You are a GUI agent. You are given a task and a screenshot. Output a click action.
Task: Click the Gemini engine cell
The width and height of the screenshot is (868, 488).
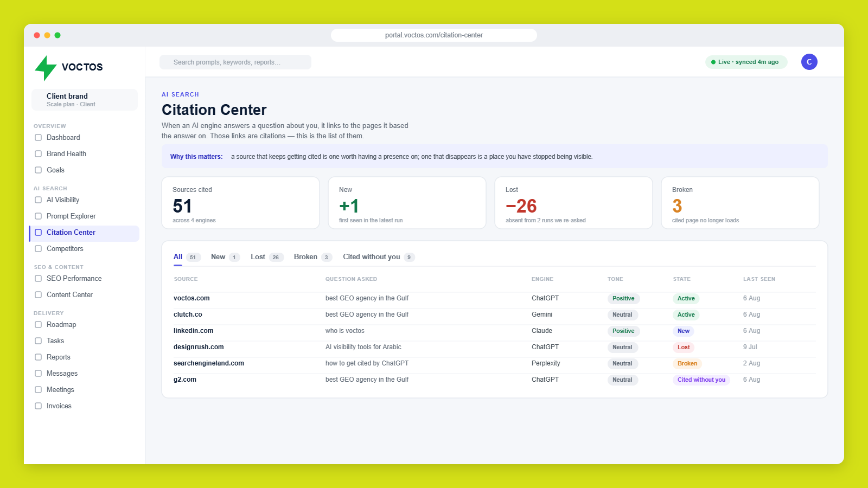click(x=542, y=314)
